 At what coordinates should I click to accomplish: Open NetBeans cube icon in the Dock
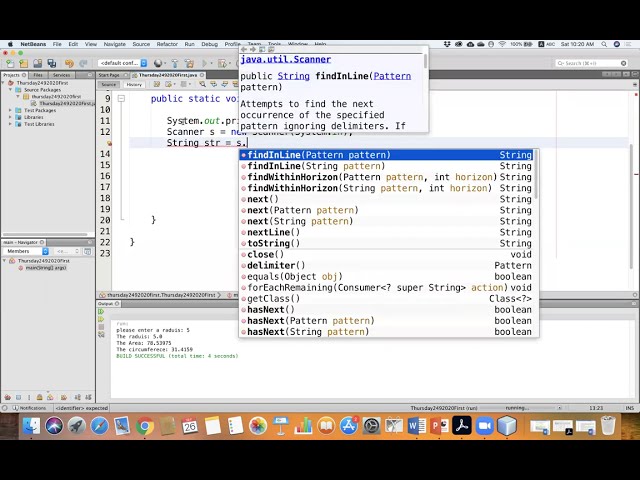pos(507,426)
